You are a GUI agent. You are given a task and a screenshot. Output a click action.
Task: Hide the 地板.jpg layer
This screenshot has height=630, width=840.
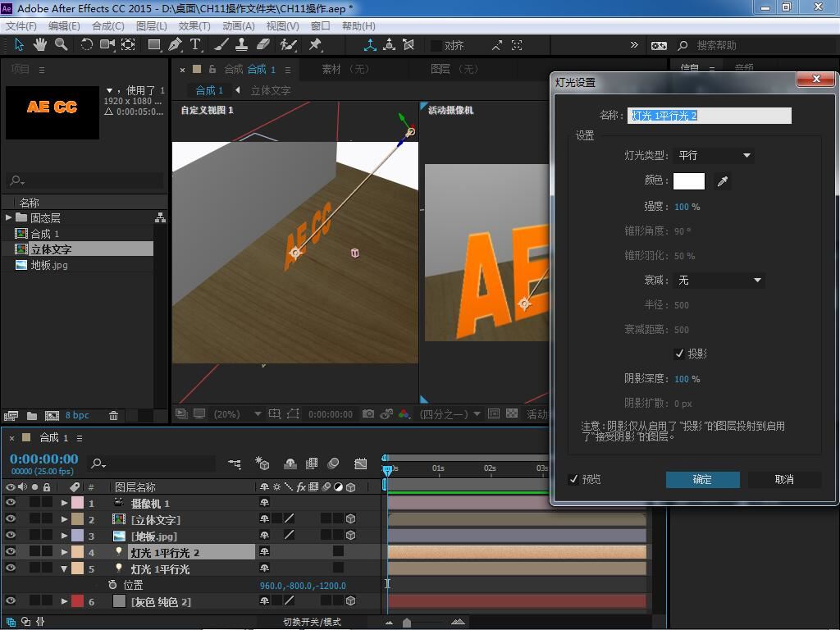pyautogui.click(x=10, y=535)
